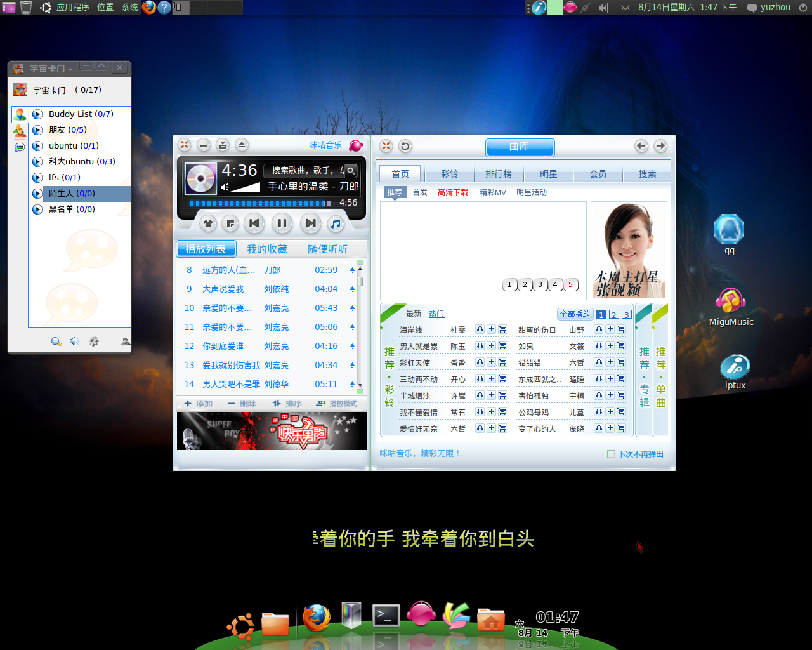Click the song search input field
Viewport: 812px width, 650px height.
pos(305,171)
